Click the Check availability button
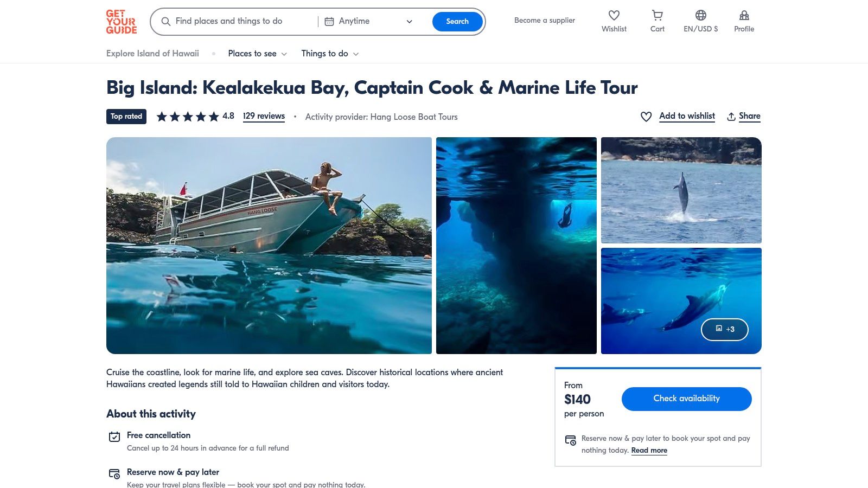This screenshot has height=488, width=868. tap(686, 399)
